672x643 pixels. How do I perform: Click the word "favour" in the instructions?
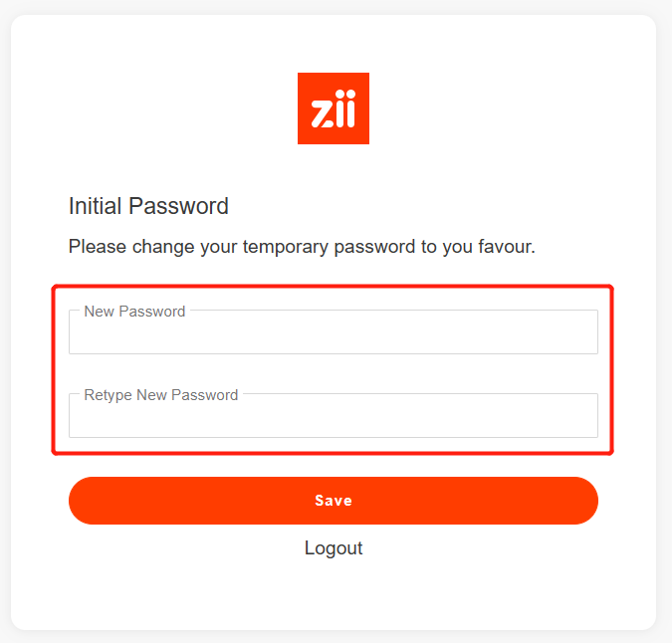(504, 246)
